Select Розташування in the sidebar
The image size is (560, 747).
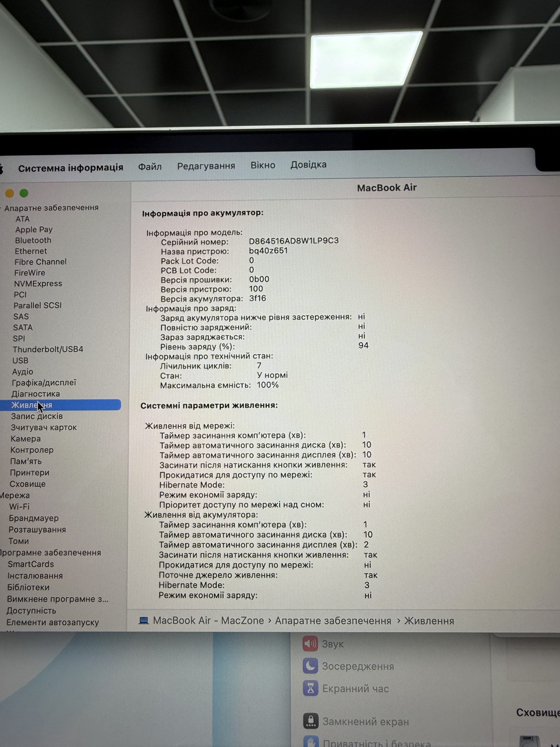click(x=37, y=530)
